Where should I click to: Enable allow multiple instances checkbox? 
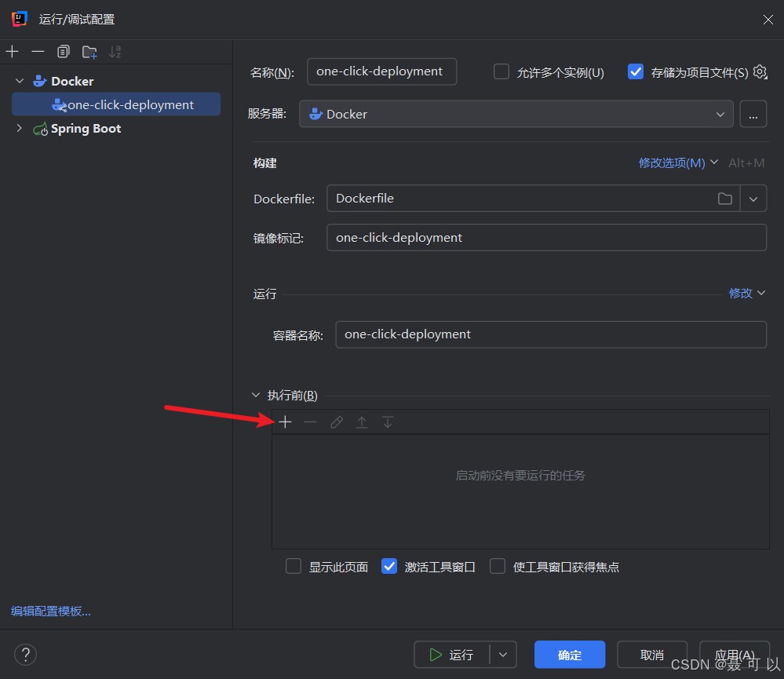tap(501, 72)
